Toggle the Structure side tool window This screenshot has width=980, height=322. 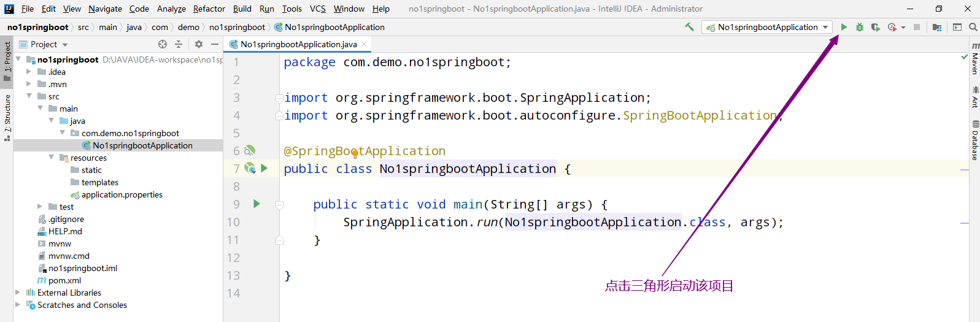click(7, 117)
